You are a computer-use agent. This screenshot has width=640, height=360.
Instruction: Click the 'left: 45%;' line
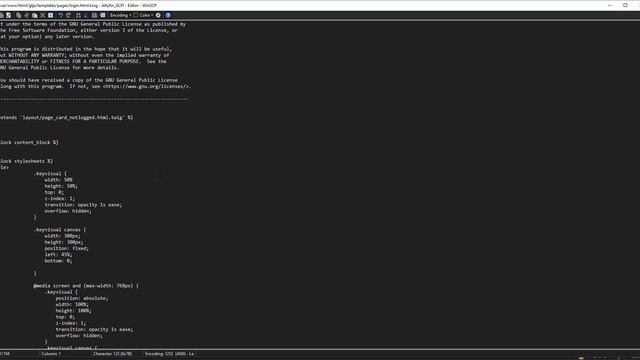pyautogui.click(x=58, y=255)
